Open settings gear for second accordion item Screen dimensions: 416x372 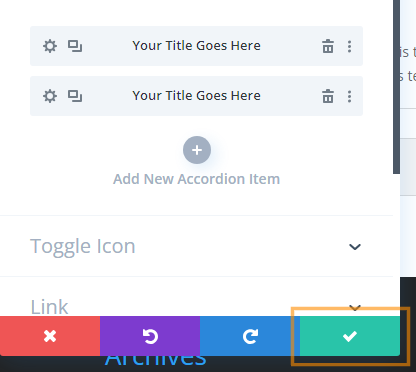50,96
